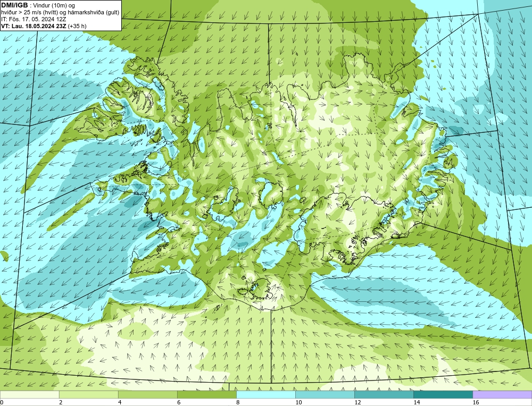The width and height of the screenshot is (532, 406).
Task: Click the 8–10 m/s pale cyan legend swatch
Action: pos(266,394)
